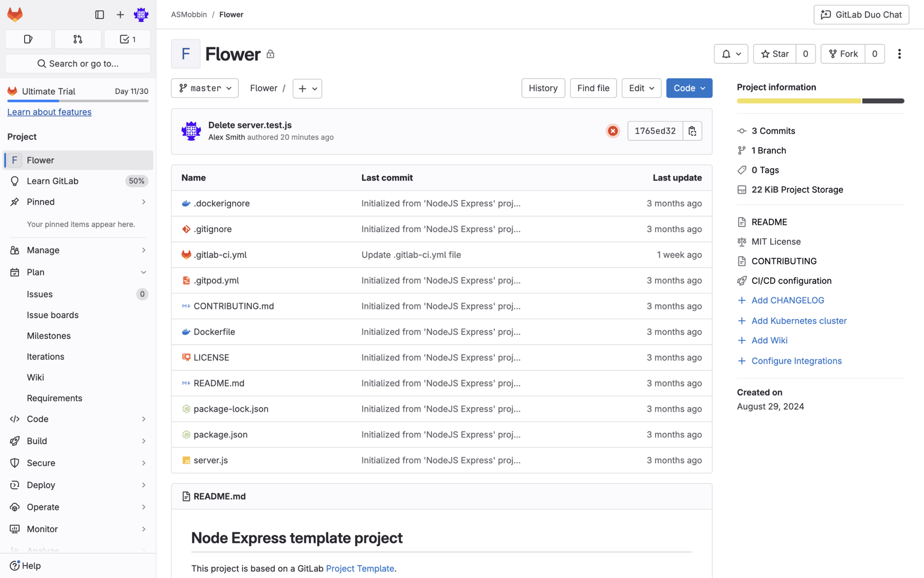The height and width of the screenshot is (578, 924).
Task: Star the Flower project
Action: [775, 54]
